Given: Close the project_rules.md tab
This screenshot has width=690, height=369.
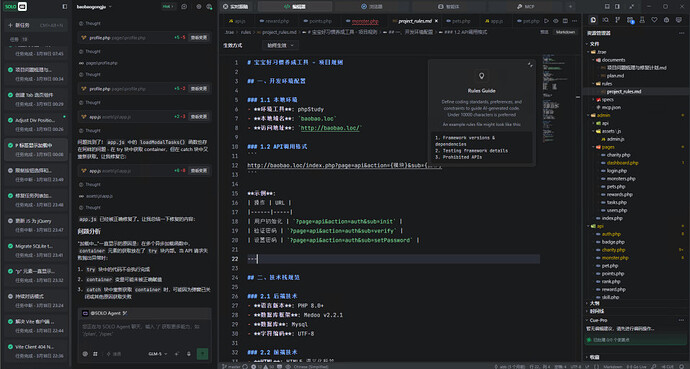Looking at the screenshot, I should point(436,21).
